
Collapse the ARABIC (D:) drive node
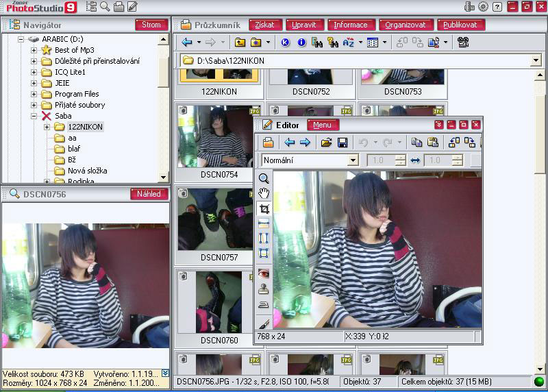[21, 39]
